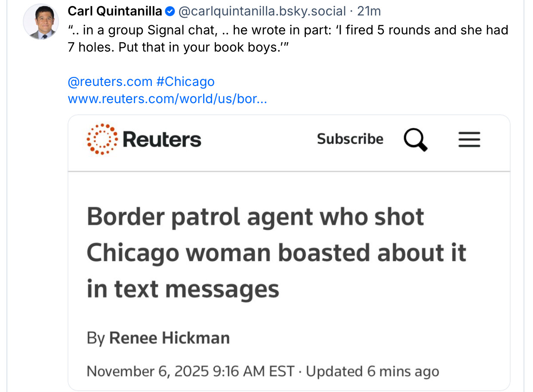Viewport: 533px width, 392px height.
Task: Select the #Chicago hashtag
Action: tap(185, 82)
